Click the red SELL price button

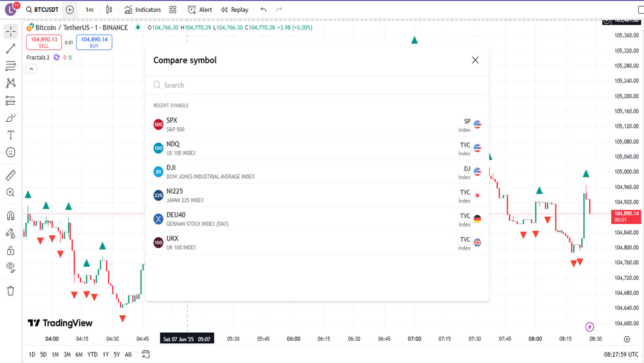44,42
